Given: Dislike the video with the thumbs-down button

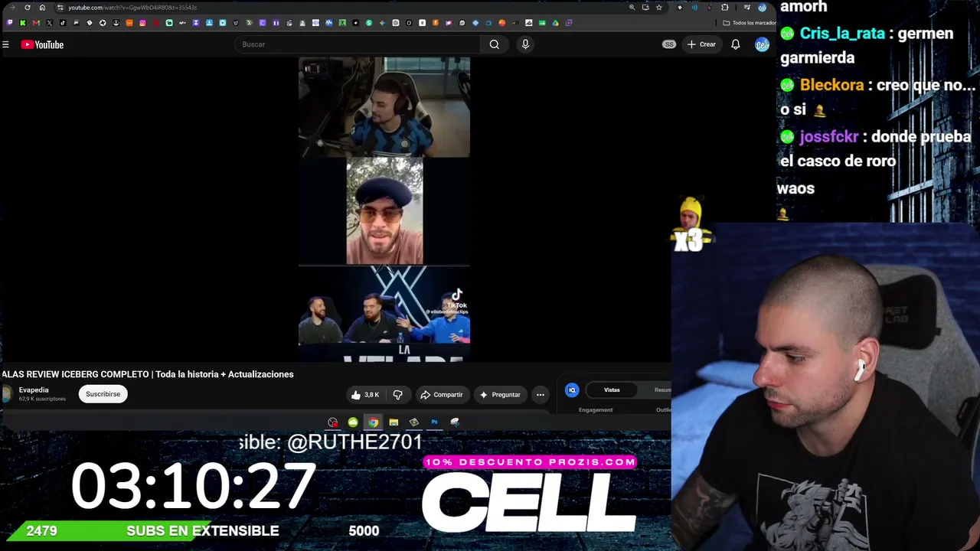Looking at the screenshot, I should click(x=397, y=395).
